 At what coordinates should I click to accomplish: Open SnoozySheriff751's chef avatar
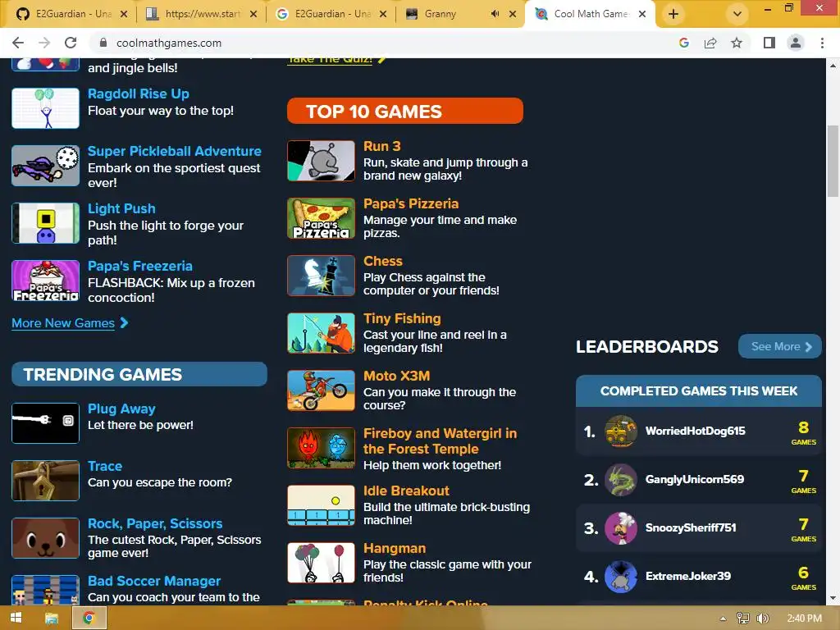(621, 527)
